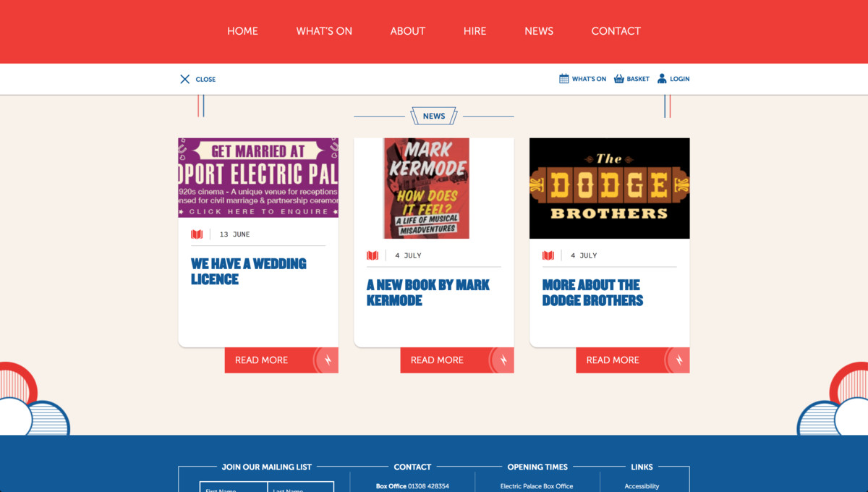Open the What's On calendar icon

click(x=564, y=79)
